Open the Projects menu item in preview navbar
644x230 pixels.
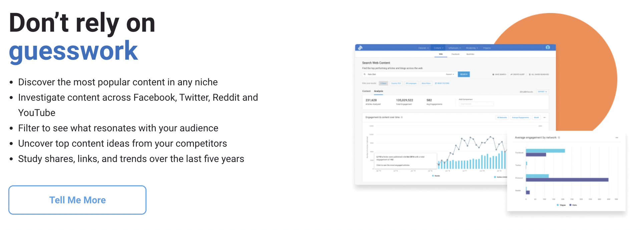487,48
